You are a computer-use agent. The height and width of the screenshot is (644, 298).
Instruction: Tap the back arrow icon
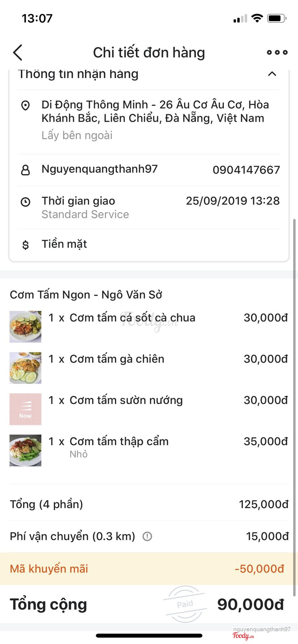pyautogui.click(x=18, y=53)
